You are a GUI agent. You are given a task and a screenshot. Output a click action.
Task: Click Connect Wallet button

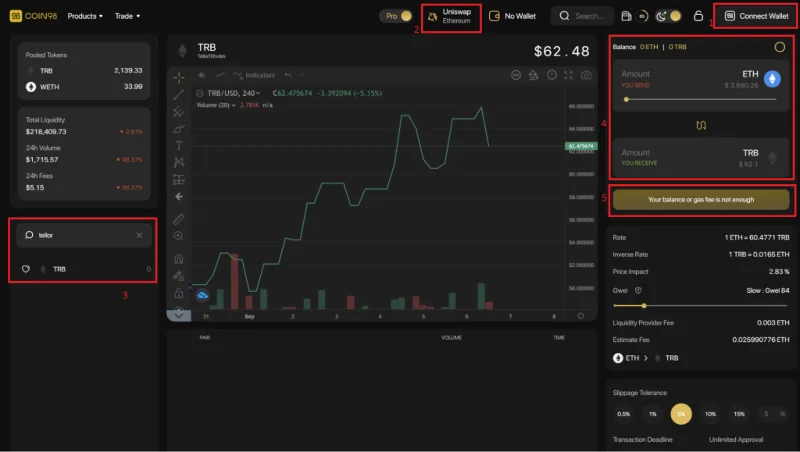click(757, 16)
